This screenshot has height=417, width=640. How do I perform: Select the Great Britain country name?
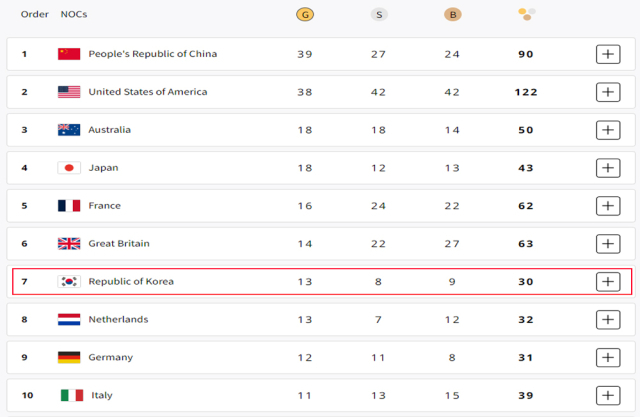(119, 244)
